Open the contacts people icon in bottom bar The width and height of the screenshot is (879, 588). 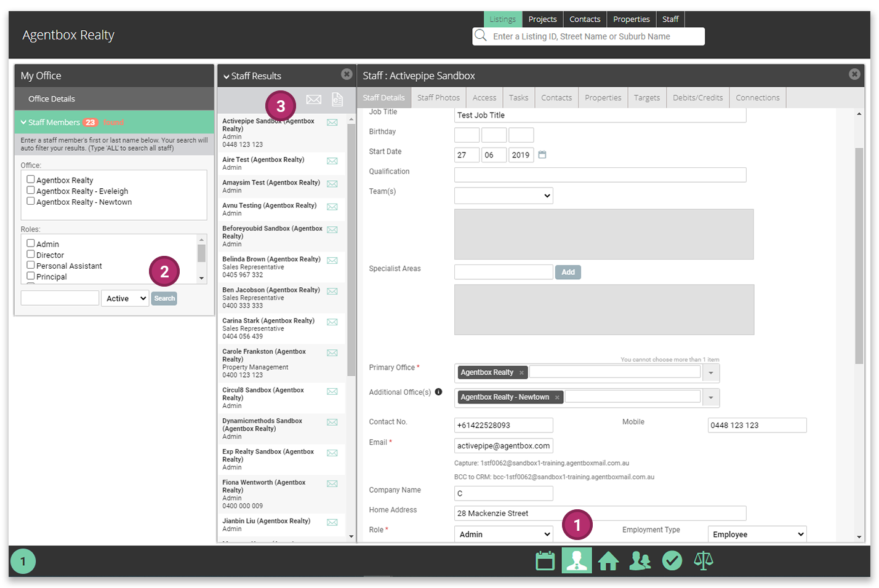[x=640, y=561]
